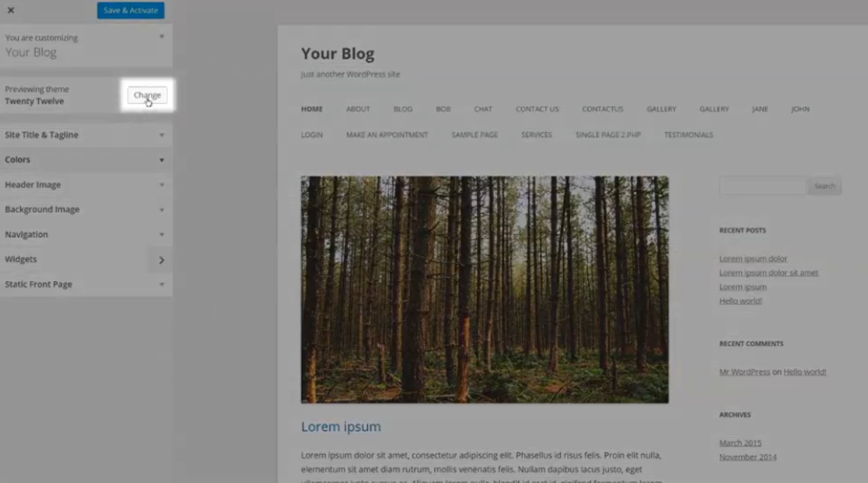Click the Save & Activate button
Viewport: 868px width, 483px height.
click(131, 10)
